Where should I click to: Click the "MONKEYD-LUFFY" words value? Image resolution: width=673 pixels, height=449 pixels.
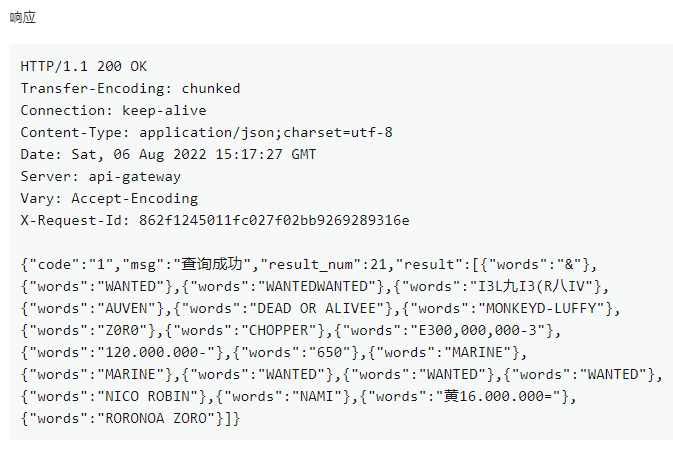coord(549,308)
